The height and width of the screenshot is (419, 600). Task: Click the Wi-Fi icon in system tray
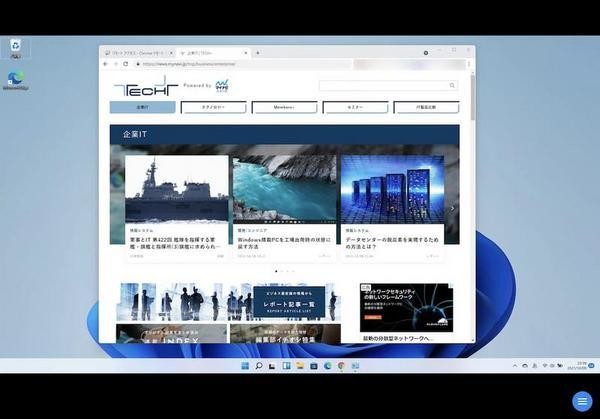coord(545,366)
